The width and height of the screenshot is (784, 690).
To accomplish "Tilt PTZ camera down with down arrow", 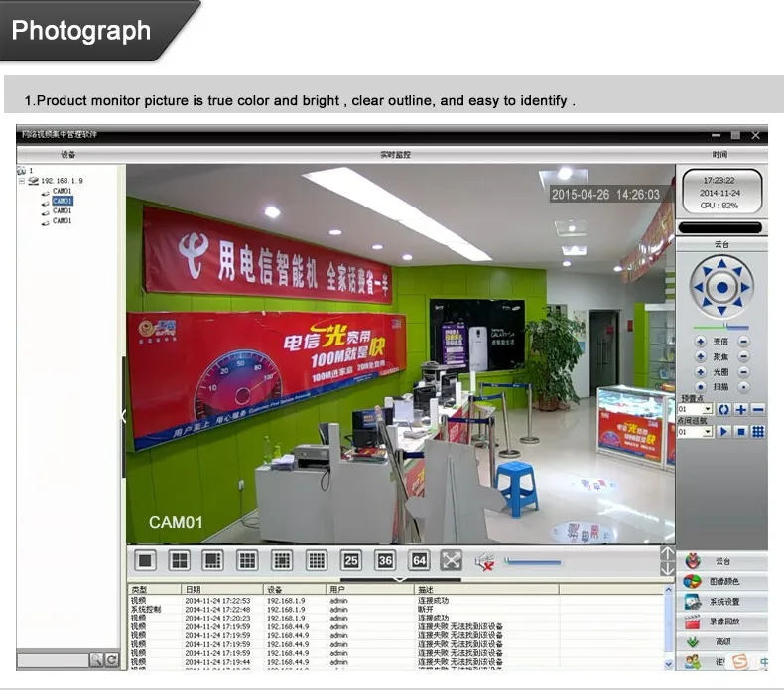I will point(722,311).
